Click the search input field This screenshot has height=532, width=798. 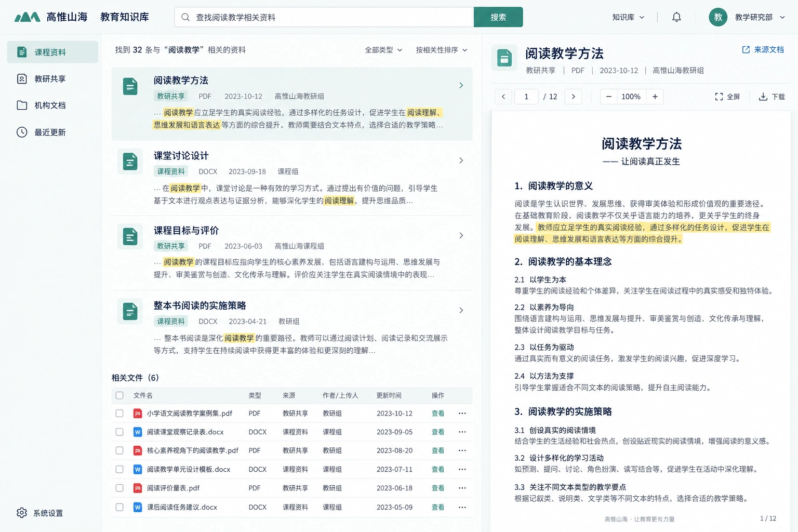tap(324, 17)
